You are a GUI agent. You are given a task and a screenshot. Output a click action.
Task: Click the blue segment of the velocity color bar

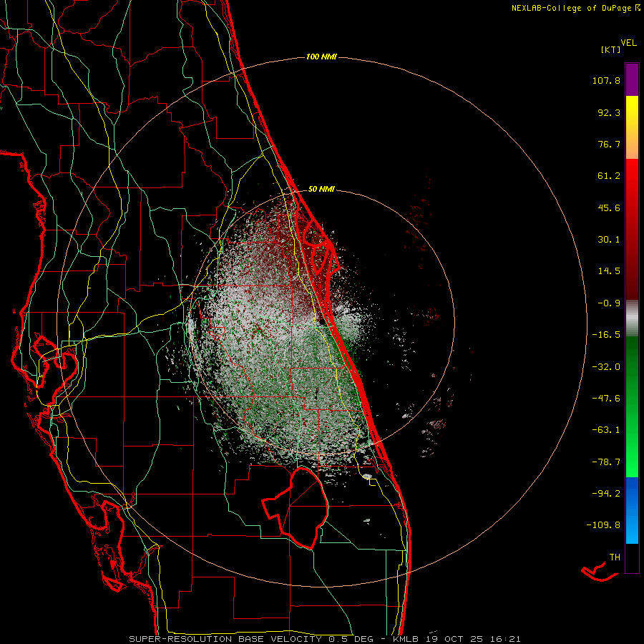632,510
